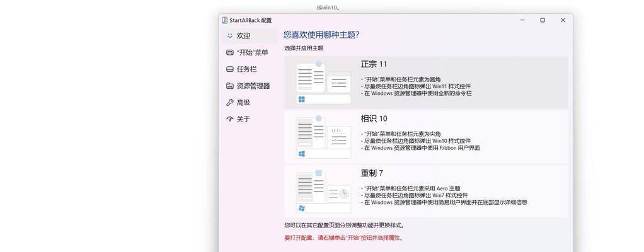Open the 高级 advanced tab
The image size is (644, 252).
click(x=250, y=103)
